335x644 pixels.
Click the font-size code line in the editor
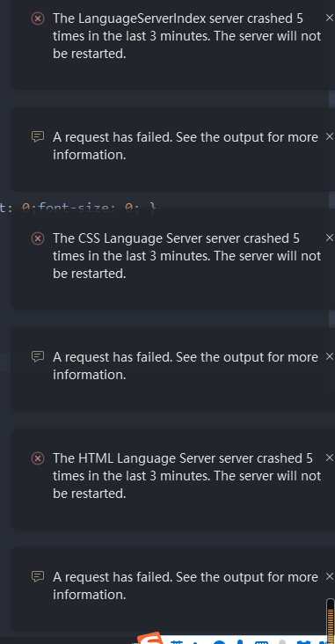click(x=78, y=208)
